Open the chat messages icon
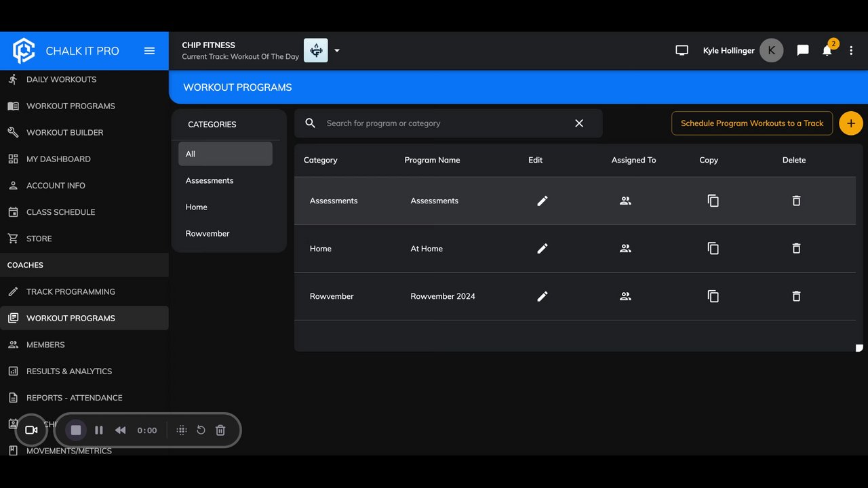The image size is (868, 488). [x=803, y=51]
